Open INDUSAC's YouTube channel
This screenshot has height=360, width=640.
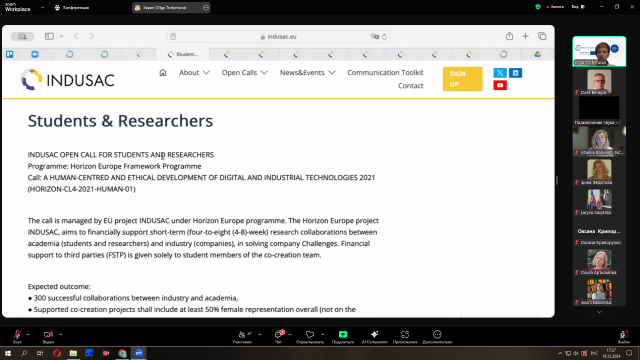(500, 85)
